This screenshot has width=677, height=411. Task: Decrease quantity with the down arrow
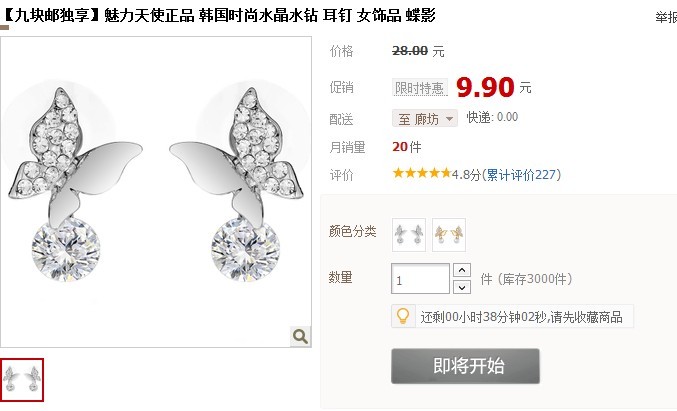(462, 287)
